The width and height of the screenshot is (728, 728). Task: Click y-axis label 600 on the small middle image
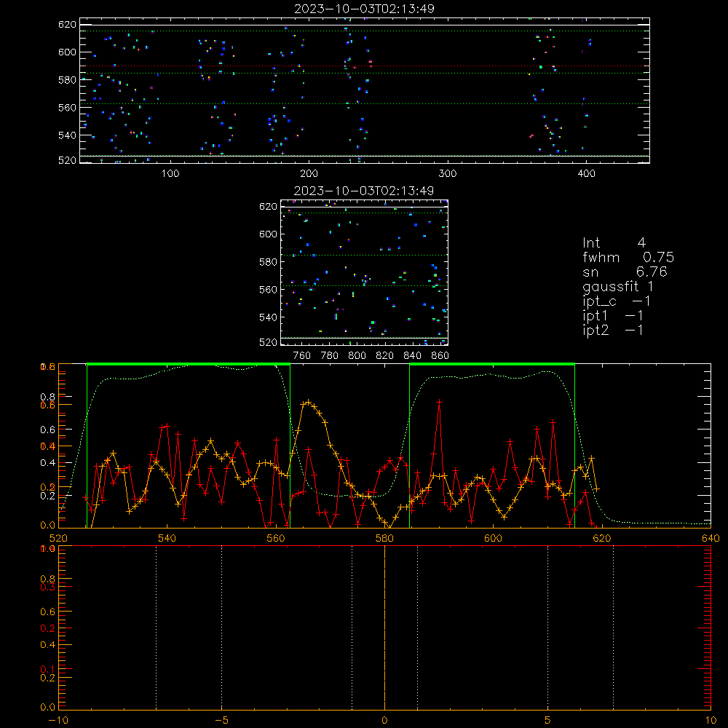(269, 234)
